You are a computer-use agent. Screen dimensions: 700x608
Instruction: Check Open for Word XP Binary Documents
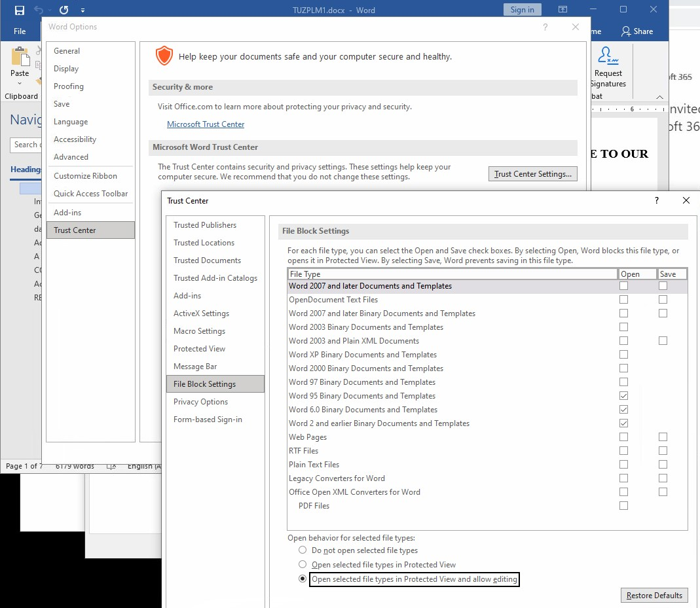(623, 355)
